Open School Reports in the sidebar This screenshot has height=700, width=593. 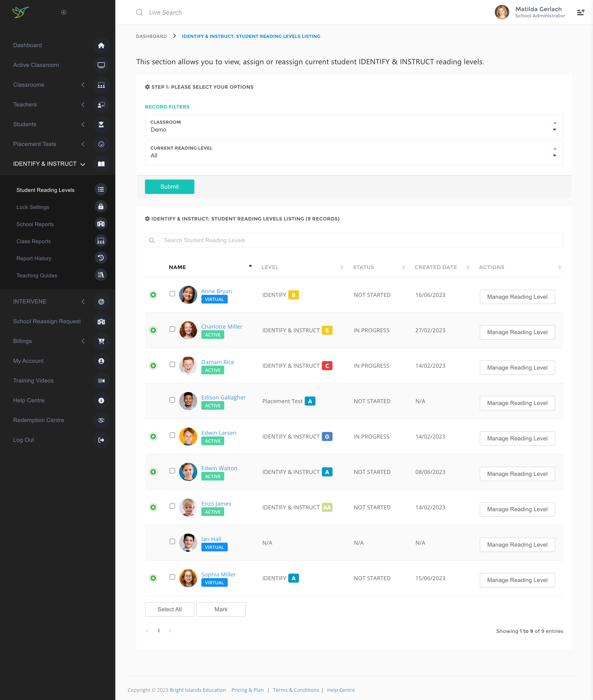[x=35, y=224]
